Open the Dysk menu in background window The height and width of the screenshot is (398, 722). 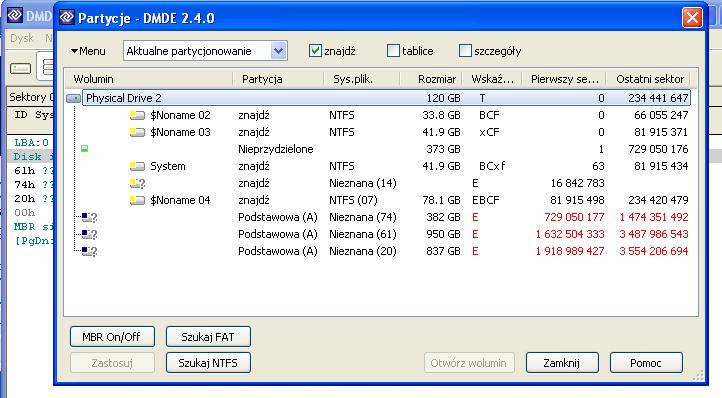click(x=22, y=38)
